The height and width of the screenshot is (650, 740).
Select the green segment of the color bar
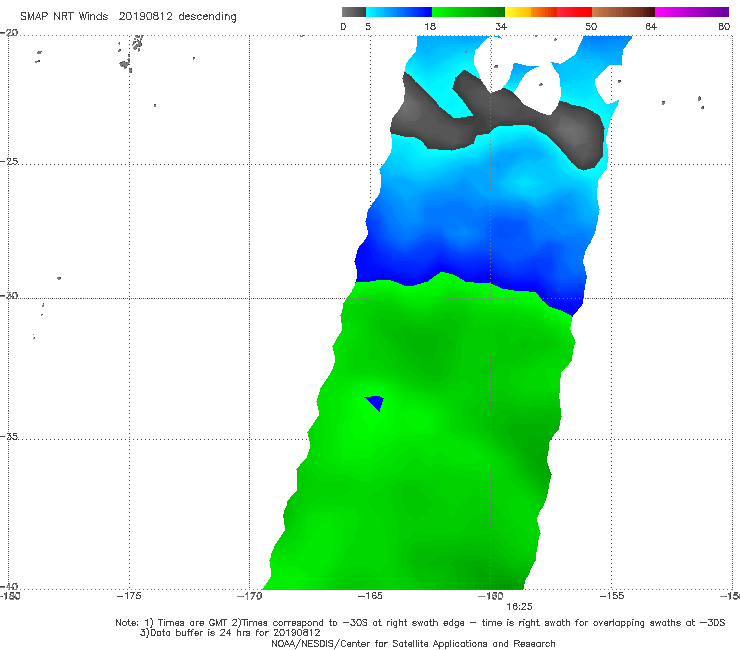[x=468, y=12]
